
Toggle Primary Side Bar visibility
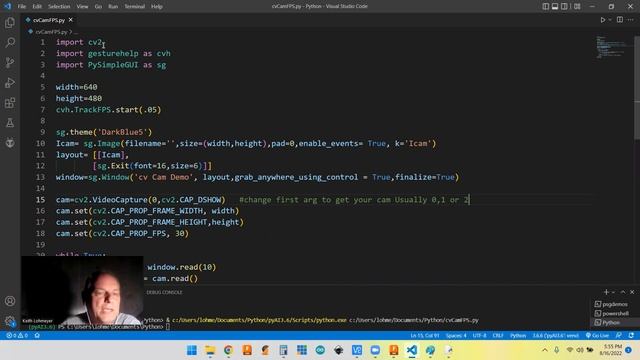[546, 6]
